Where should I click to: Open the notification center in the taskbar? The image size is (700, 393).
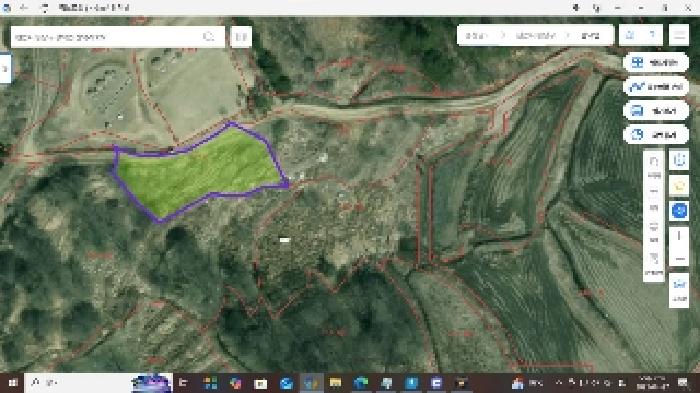tap(683, 383)
